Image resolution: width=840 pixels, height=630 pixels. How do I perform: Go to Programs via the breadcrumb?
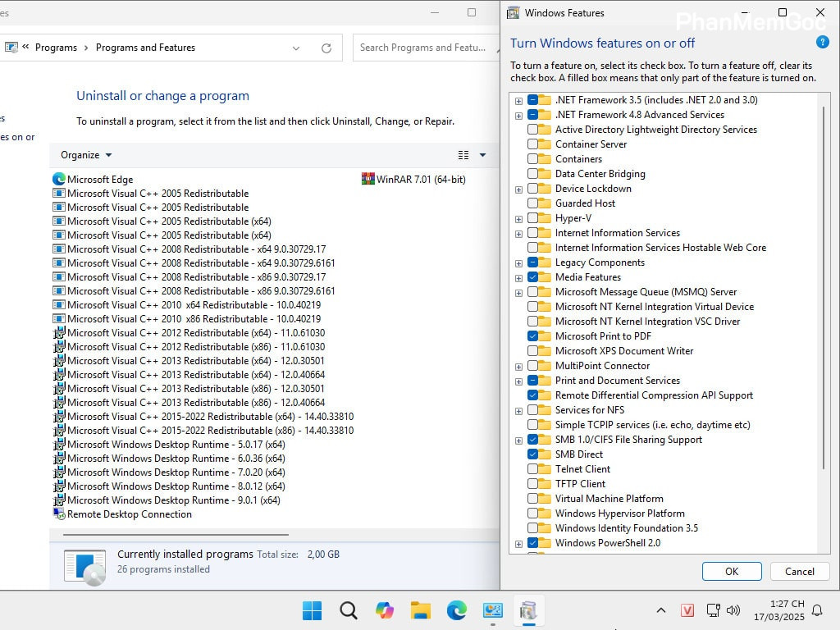pos(56,48)
